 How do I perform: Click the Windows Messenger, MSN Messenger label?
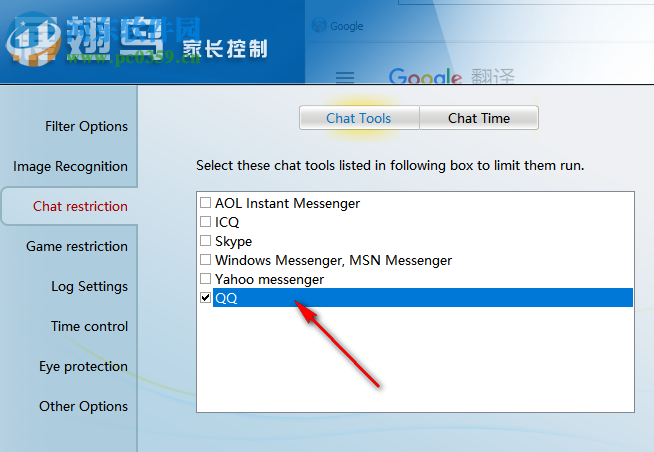(x=333, y=261)
